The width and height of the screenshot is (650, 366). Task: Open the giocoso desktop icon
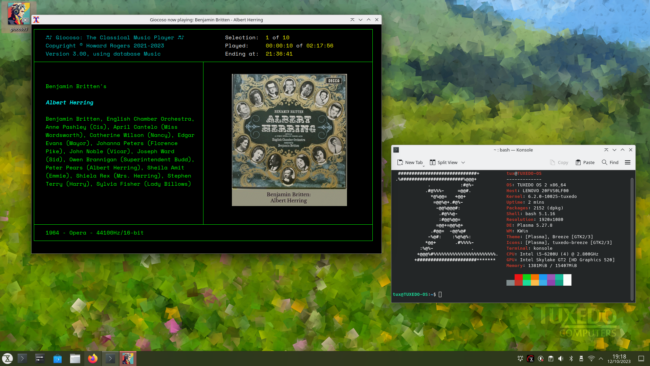19,17
